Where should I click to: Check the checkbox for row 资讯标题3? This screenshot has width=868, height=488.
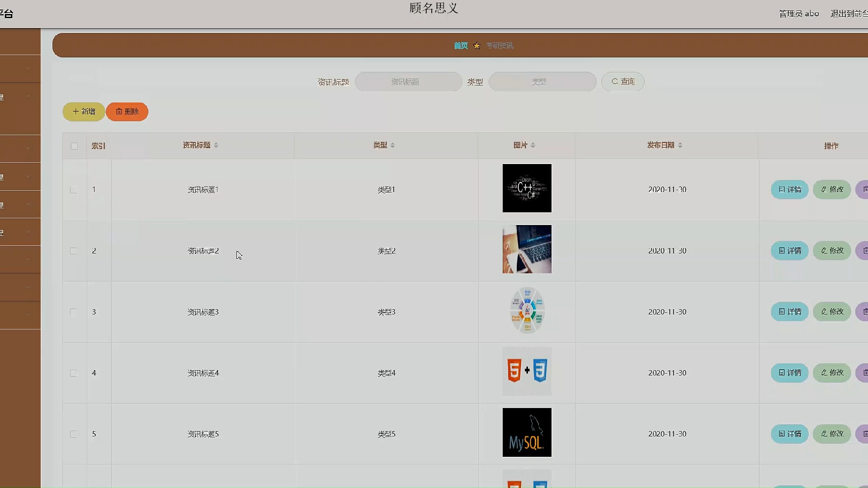(x=73, y=312)
